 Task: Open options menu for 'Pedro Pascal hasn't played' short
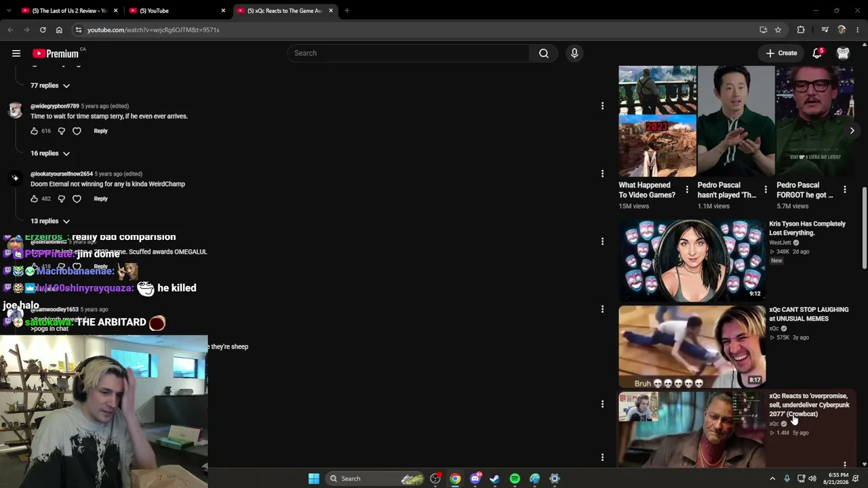(766, 190)
